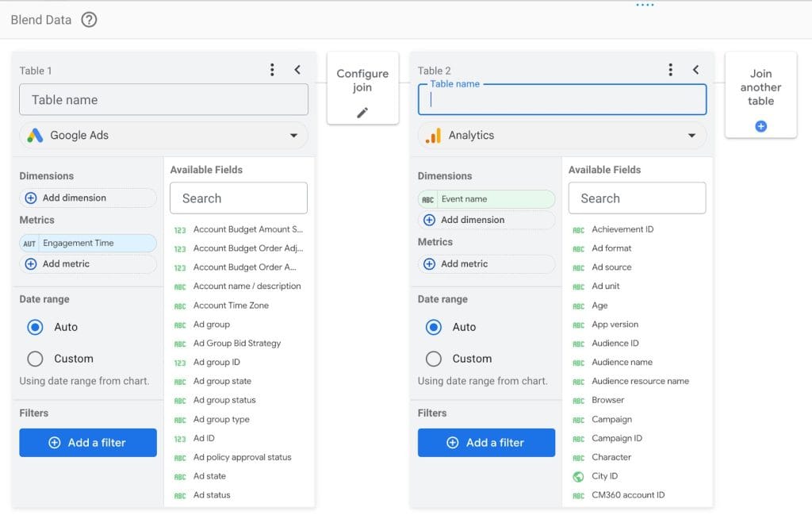Open the Blend Data help icon
The height and width of the screenshot is (519, 812).
(89, 20)
